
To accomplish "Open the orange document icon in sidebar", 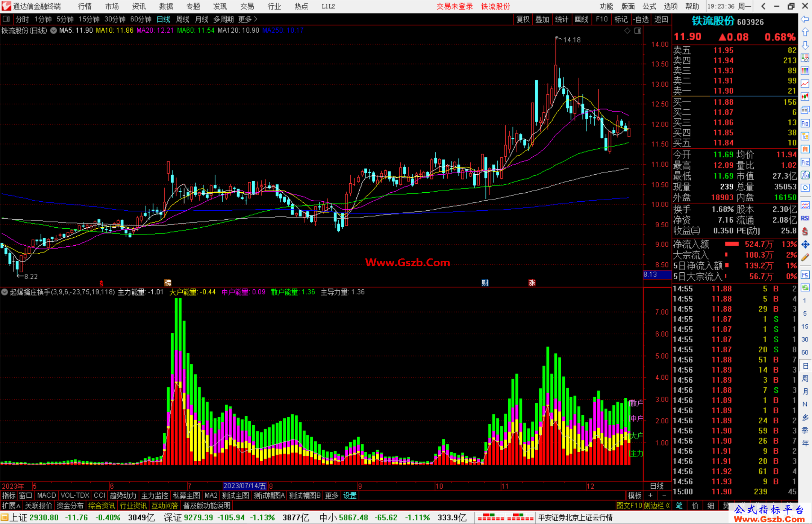I will [x=805, y=149].
